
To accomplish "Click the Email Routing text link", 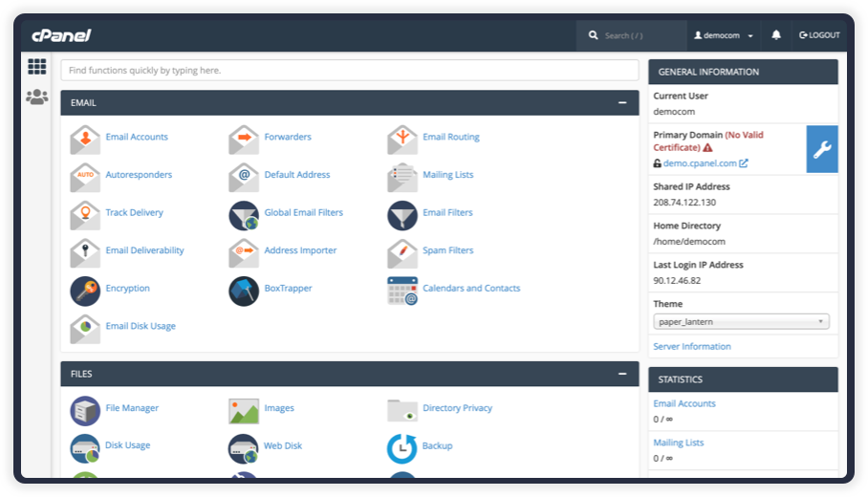I will (451, 137).
